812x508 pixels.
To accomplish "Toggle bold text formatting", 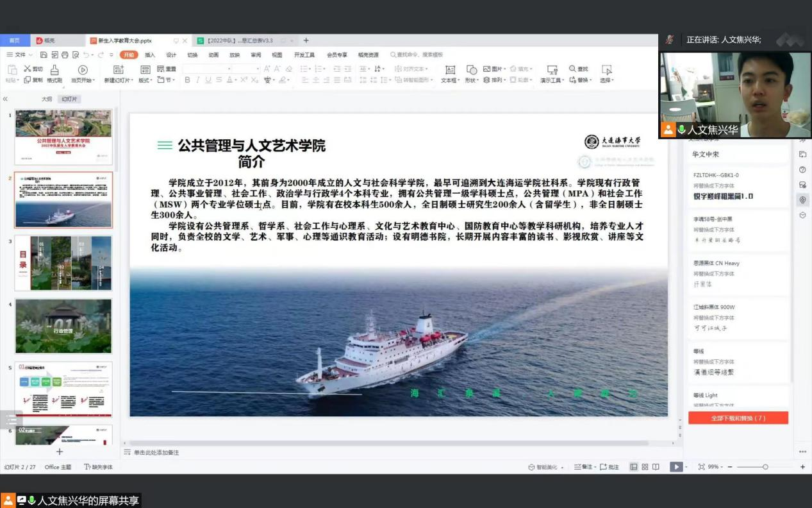I will tap(188, 80).
